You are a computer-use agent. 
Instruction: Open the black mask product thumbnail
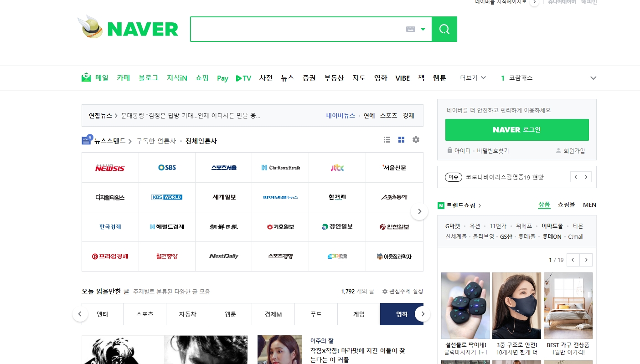516,306
